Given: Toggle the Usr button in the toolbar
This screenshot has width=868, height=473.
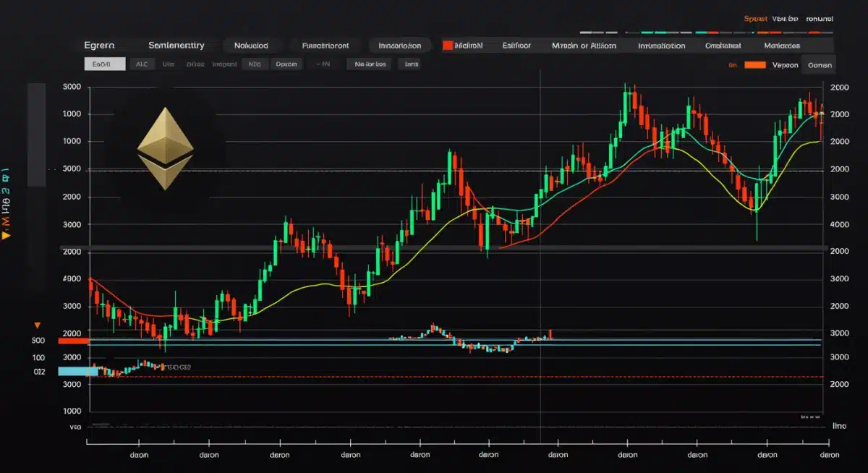Looking at the screenshot, I should click(169, 64).
